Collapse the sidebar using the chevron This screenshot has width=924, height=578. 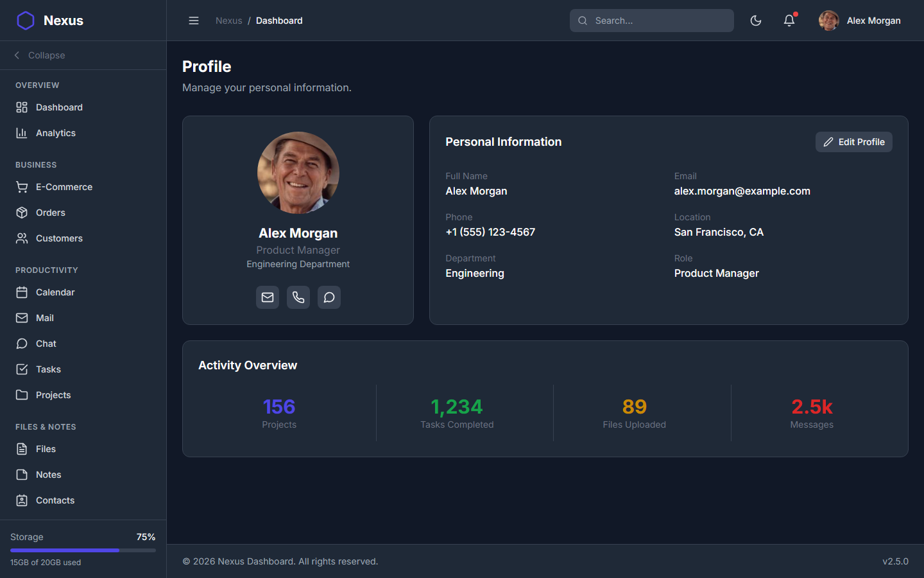pyautogui.click(x=17, y=55)
